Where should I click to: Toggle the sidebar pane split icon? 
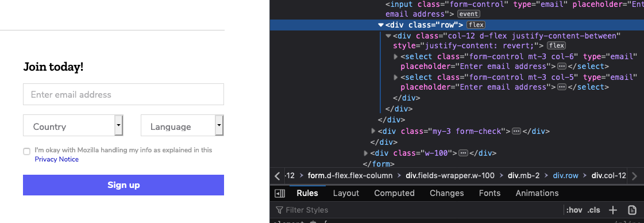[x=280, y=193]
